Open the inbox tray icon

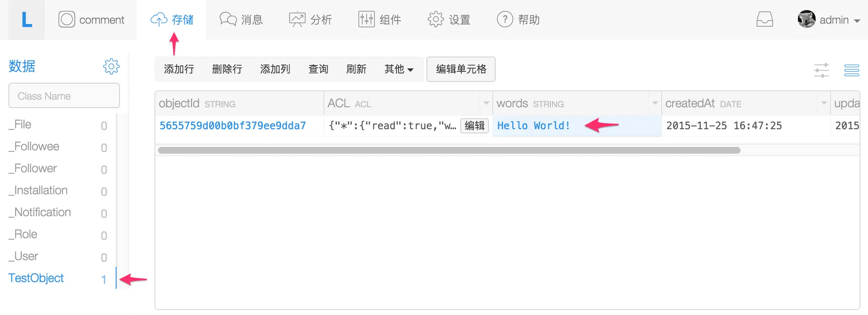pos(765,19)
